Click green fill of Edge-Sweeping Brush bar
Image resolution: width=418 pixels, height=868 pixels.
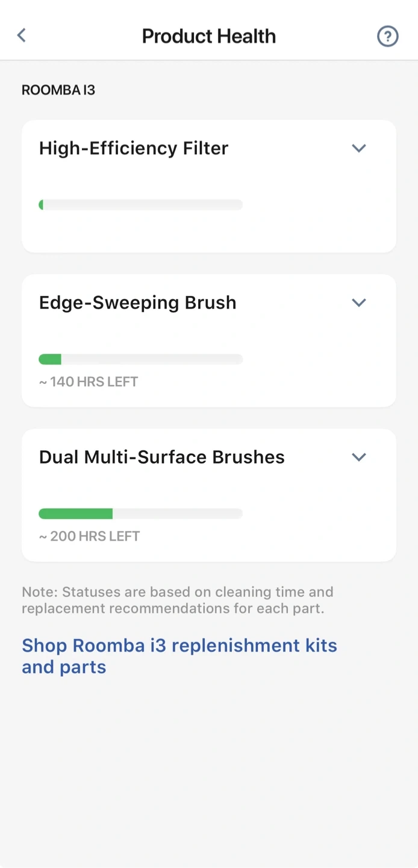(x=50, y=359)
